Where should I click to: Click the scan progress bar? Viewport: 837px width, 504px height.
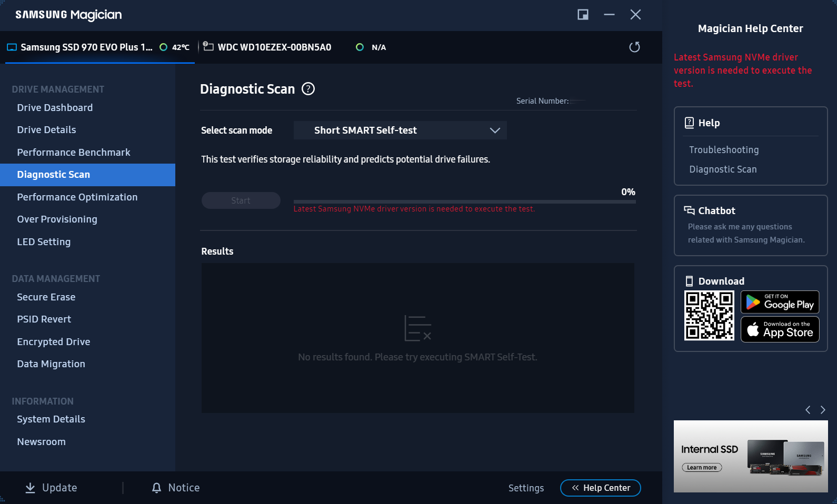point(465,201)
